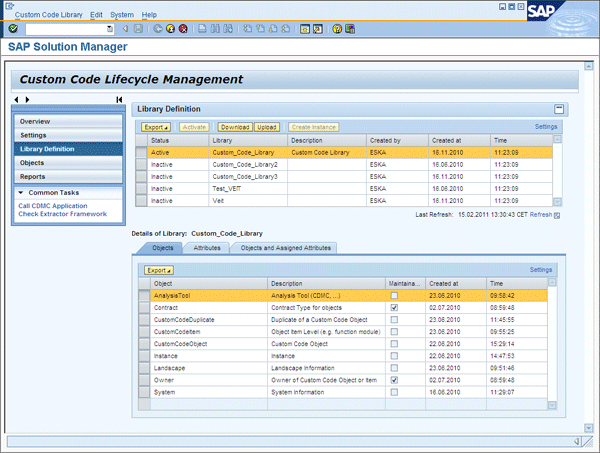
Task: Switch to the Attributes tab
Action: [207, 248]
